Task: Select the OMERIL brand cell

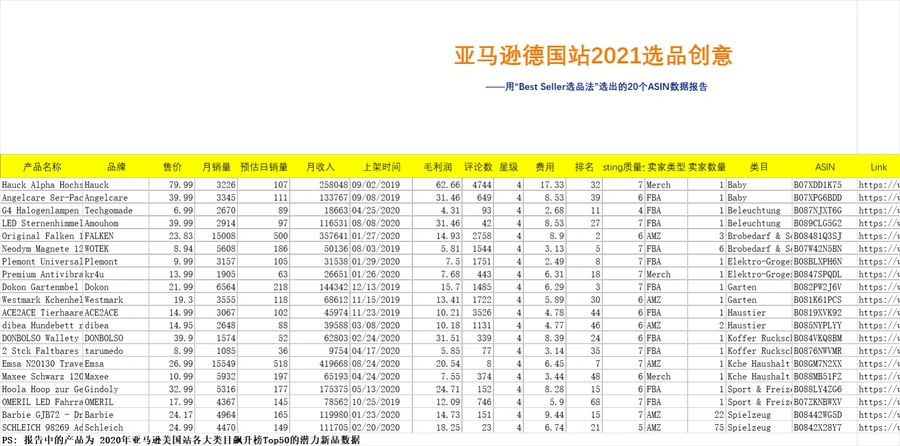Action: [x=116, y=402]
